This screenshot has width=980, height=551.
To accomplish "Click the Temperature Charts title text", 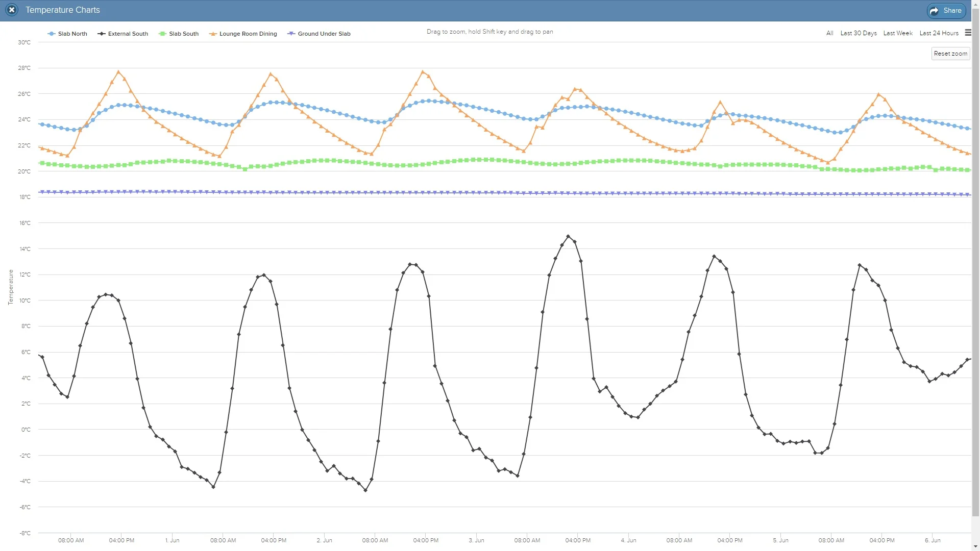I will coord(63,10).
